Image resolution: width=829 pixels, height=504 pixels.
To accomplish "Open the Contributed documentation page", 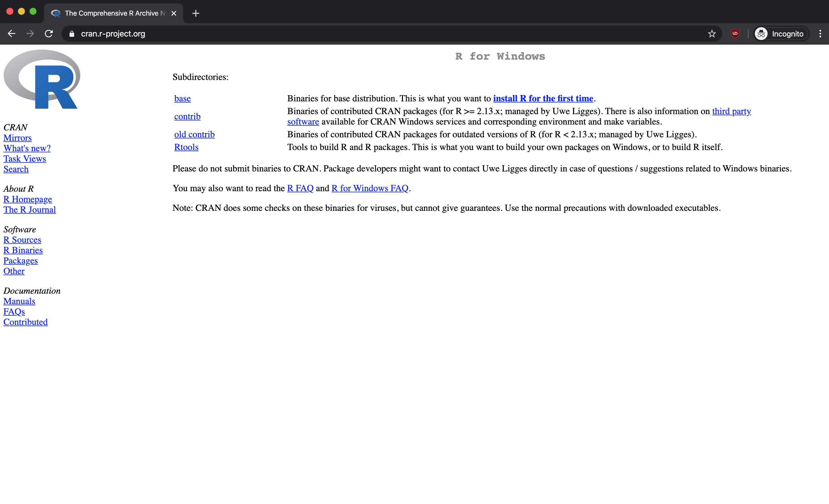I will (x=25, y=322).
